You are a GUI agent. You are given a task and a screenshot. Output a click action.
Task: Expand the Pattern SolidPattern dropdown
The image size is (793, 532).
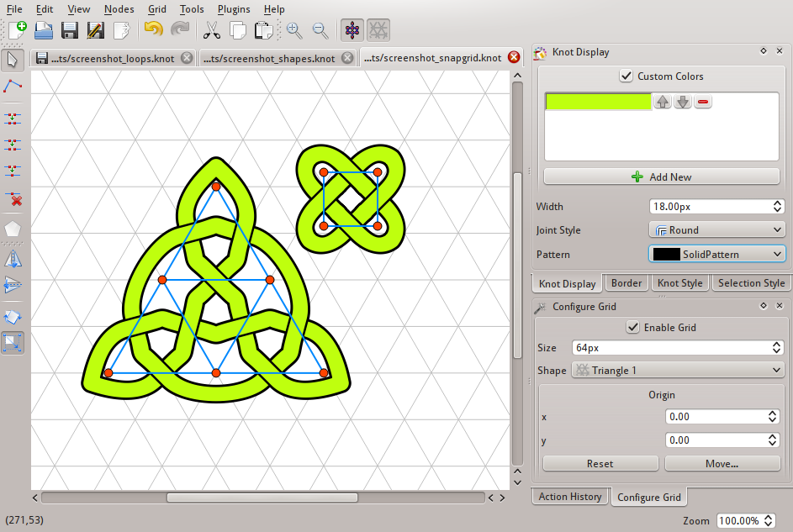coord(717,254)
